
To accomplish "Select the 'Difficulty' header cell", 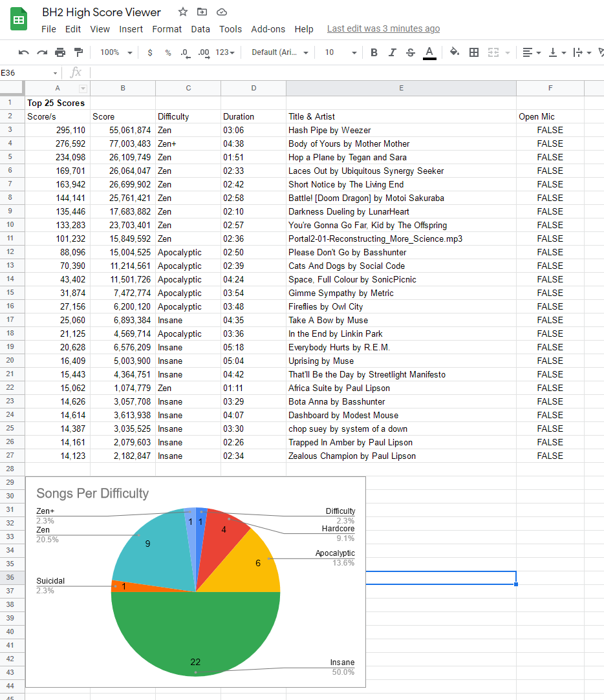I will pos(188,116).
